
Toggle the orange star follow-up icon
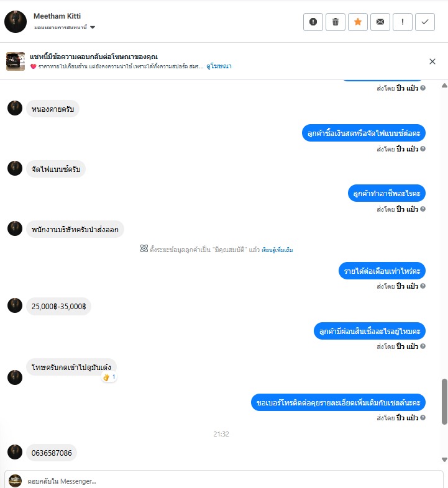358,22
